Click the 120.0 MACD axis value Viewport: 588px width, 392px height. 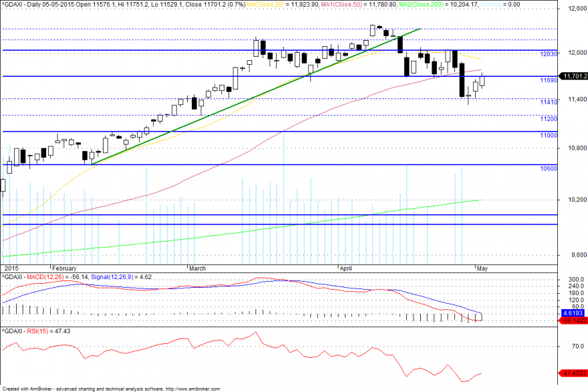pyautogui.click(x=577, y=300)
